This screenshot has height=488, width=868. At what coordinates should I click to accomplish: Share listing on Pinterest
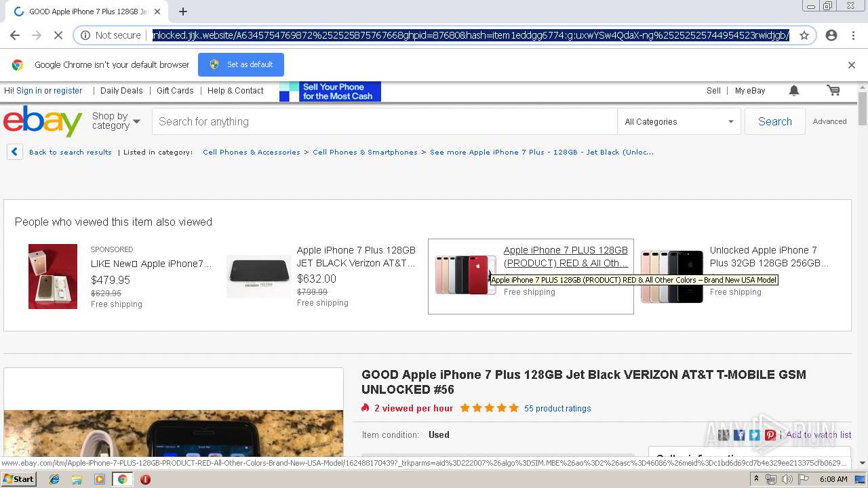coord(770,435)
